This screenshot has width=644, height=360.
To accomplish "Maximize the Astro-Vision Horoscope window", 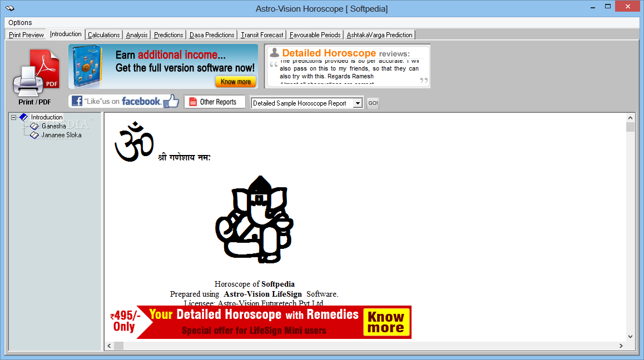I will 608,7.
